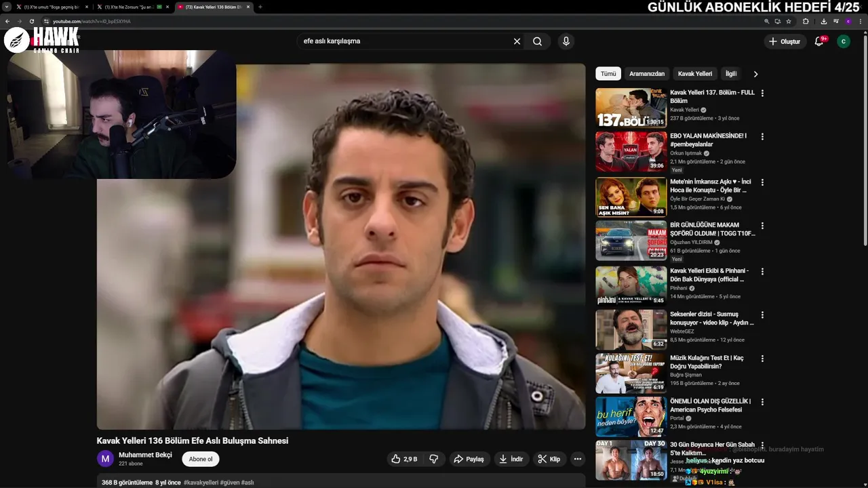
Task: Open options menu for Müzik Kulağını Test Et
Action: click(x=762, y=359)
